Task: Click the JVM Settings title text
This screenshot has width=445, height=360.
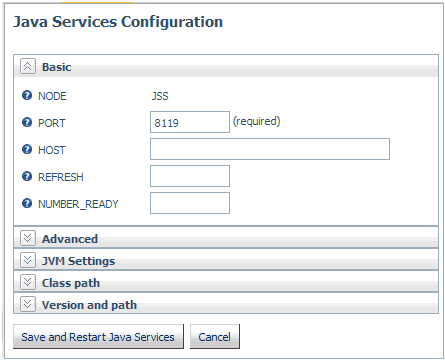Action: pyautogui.click(x=78, y=261)
